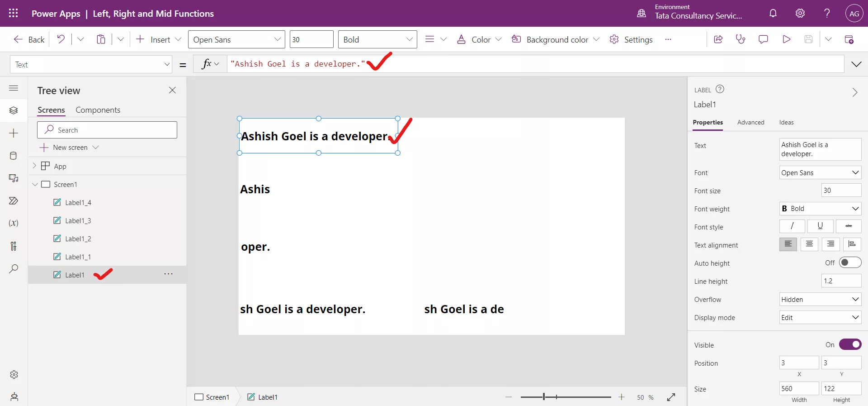Open the Search magnifier sidebar icon

14,268
